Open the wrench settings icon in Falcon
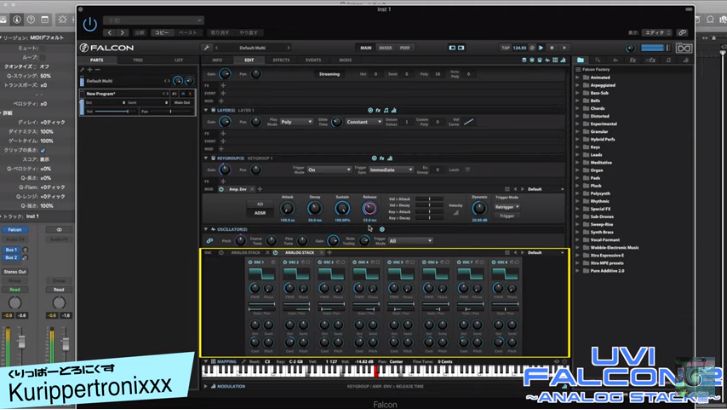Viewport: 727px width, 410px height. tap(206, 48)
